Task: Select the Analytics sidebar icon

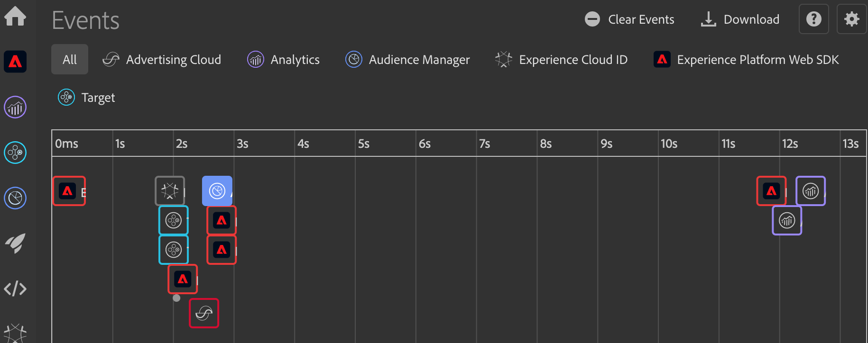Action: [x=15, y=108]
